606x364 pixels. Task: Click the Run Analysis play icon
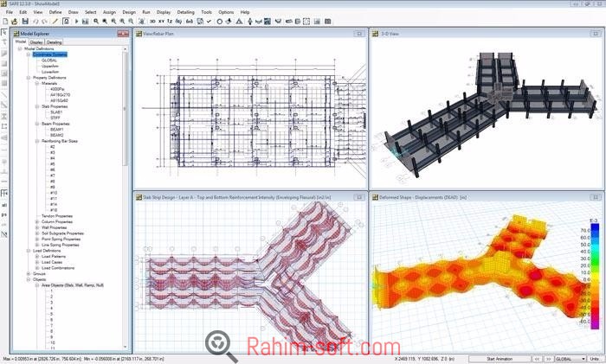[x=76, y=22]
